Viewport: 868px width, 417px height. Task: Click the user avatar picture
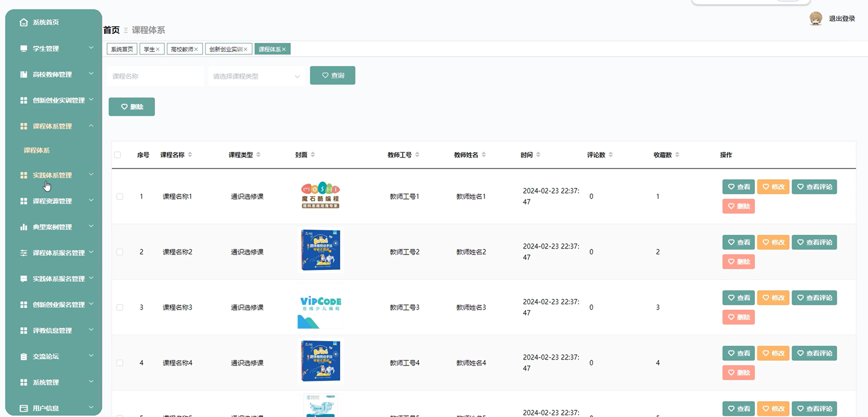816,19
